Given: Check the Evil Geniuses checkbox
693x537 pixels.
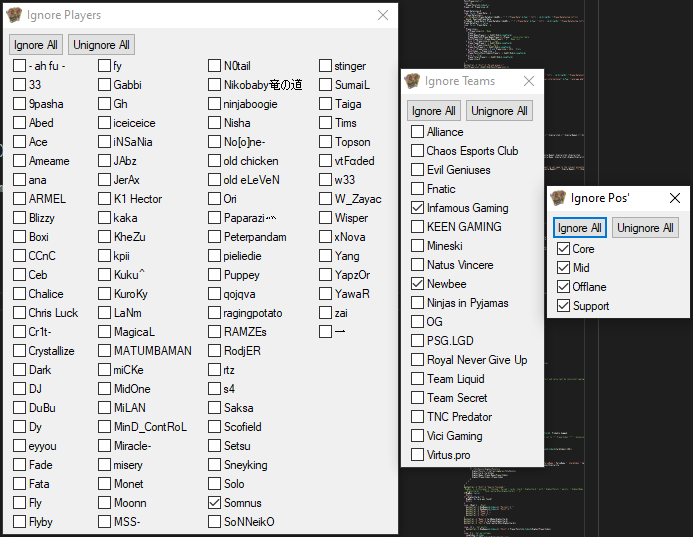Looking at the screenshot, I should pyautogui.click(x=417, y=169).
